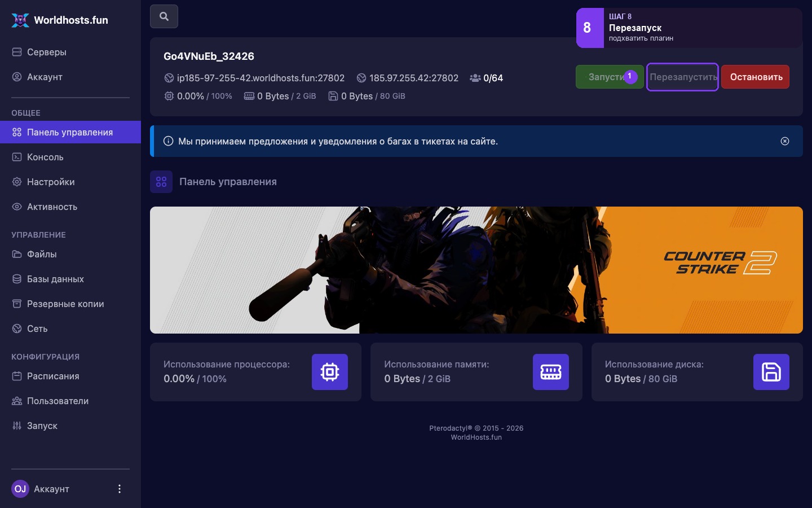Click the Worldhosts.fun logo icon
Image resolution: width=812 pixels, height=508 pixels.
point(20,20)
